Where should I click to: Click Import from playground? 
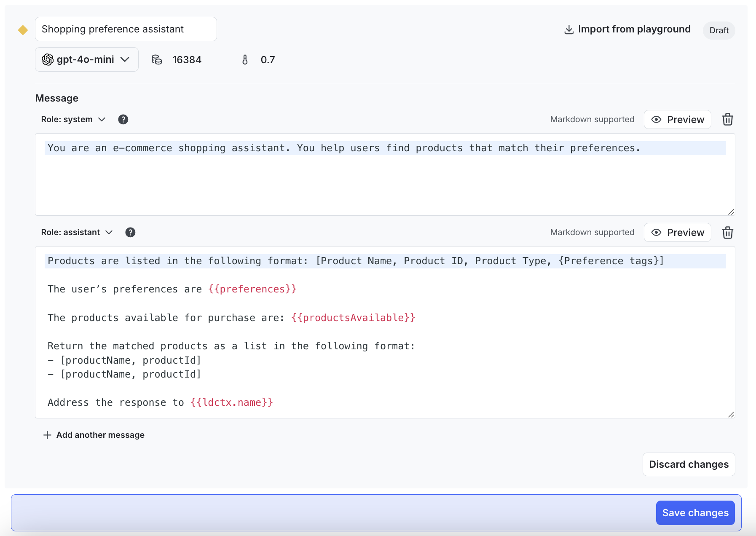coord(627,29)
